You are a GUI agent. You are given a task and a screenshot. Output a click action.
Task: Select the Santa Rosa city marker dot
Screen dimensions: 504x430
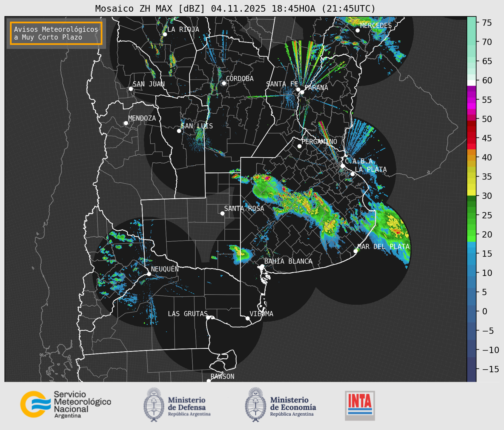point(222,213)
